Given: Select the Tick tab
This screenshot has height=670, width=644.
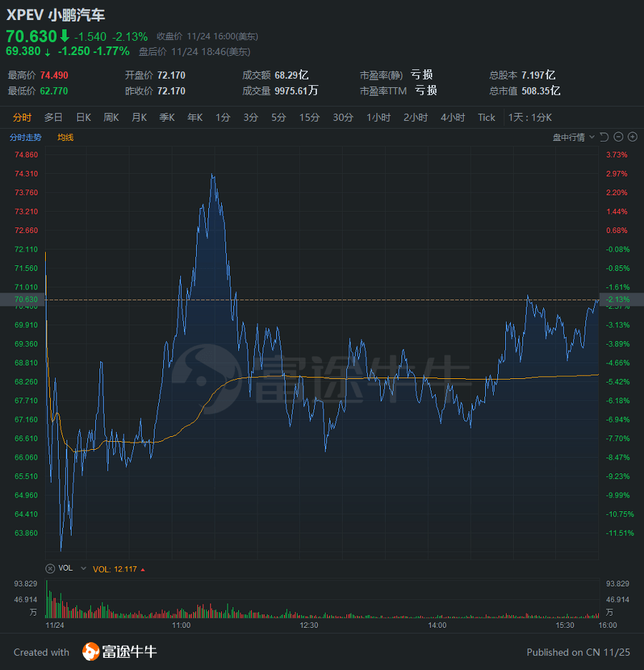Looking at the screenshot, I should [486, 117].
